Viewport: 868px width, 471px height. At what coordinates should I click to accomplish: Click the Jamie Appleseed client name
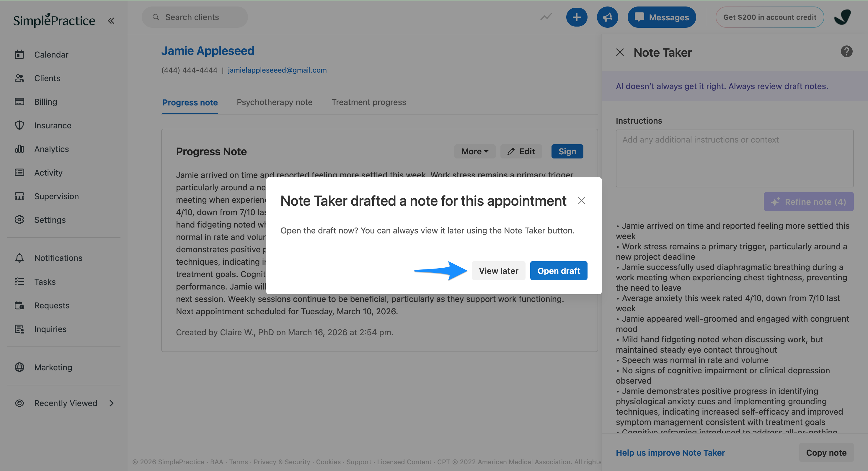208,50
